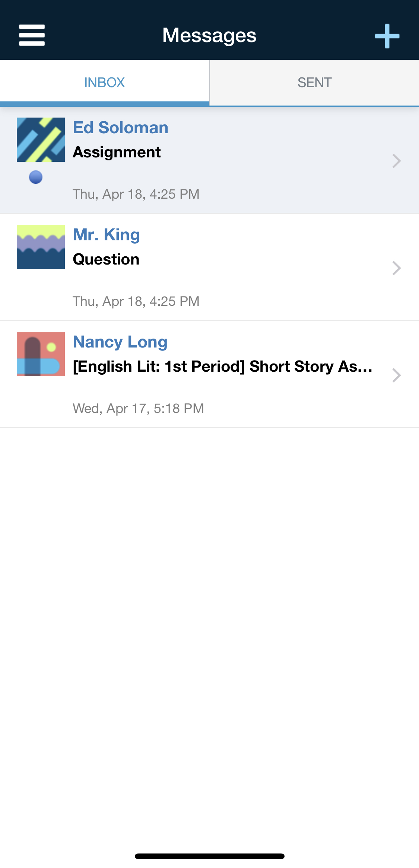Tap the blue unread dot indicator
The height and width of the screenshot is (868, 419).
click(x=36, y=177)
